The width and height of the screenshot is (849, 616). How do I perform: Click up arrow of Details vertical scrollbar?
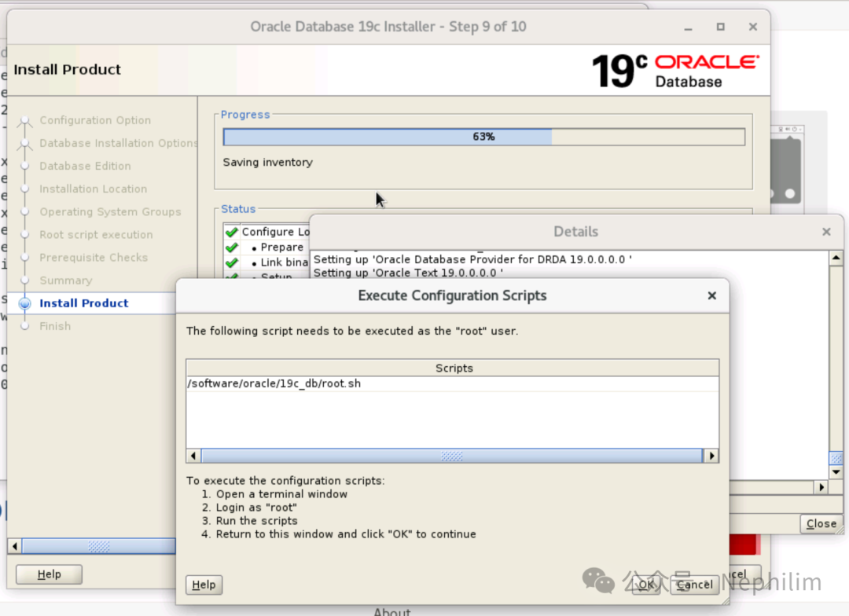(836, 258)
